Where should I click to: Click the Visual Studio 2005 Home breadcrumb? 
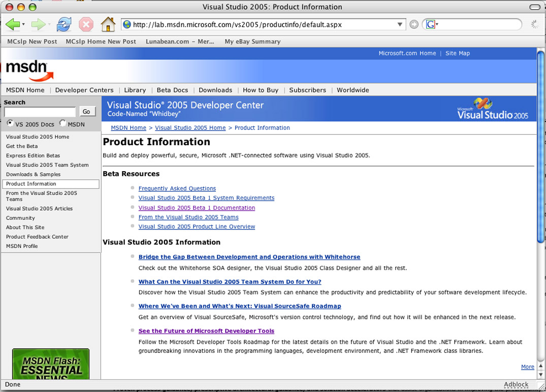point(190,128)
